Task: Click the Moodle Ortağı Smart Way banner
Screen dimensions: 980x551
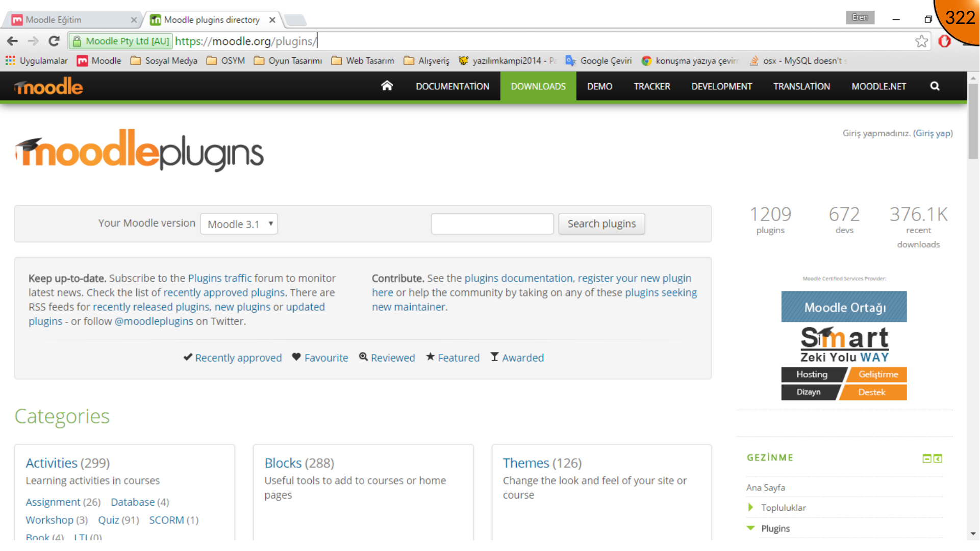Action: coord(844,345)
